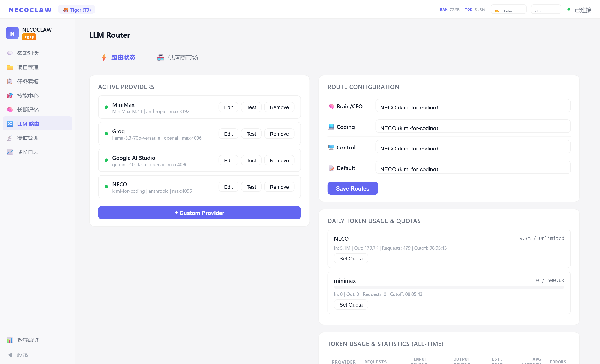The width and height of the screenshot is (600, 364).
Task: Click the Tiger (T3) badge
Action: pyautogui.click(x=77, y=10)
